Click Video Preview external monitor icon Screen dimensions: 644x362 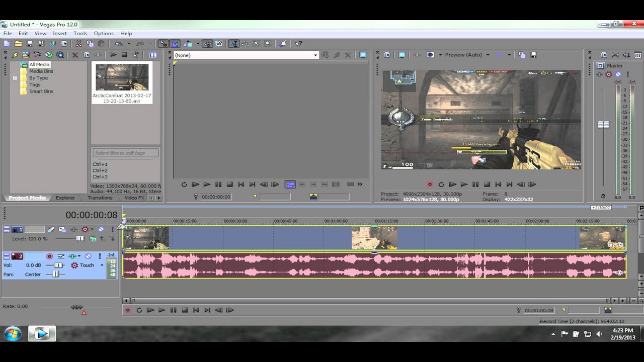(x=402, y=55)
